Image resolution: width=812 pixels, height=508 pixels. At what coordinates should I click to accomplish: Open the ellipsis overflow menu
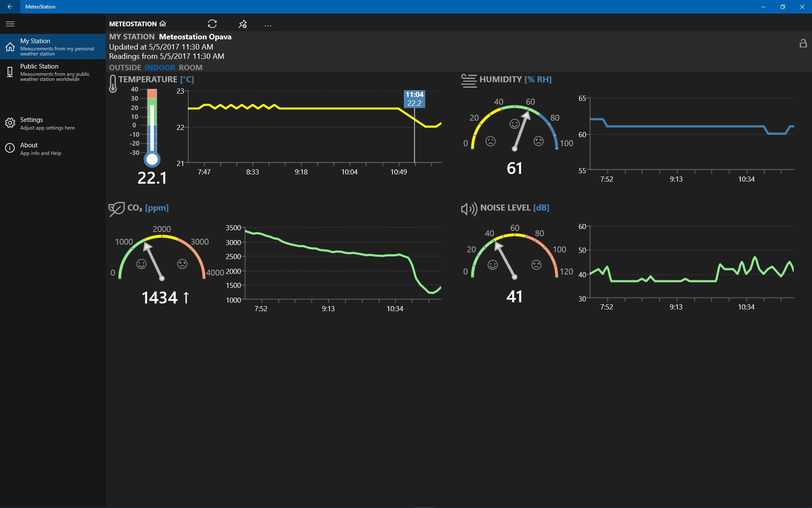(268, 25)
